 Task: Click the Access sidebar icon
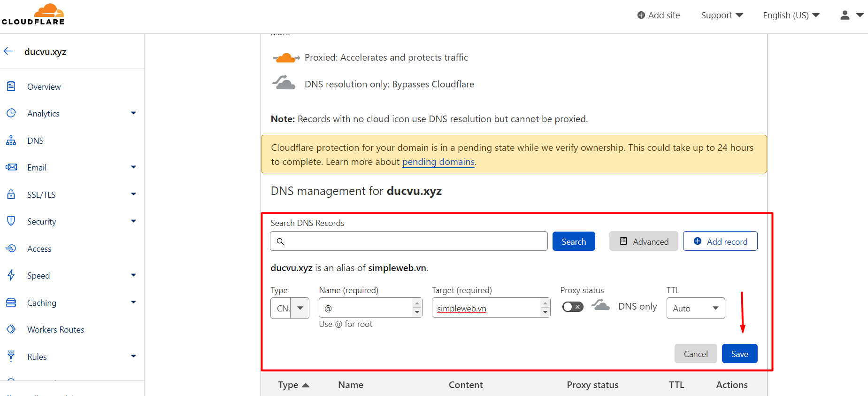coord(11,248)
